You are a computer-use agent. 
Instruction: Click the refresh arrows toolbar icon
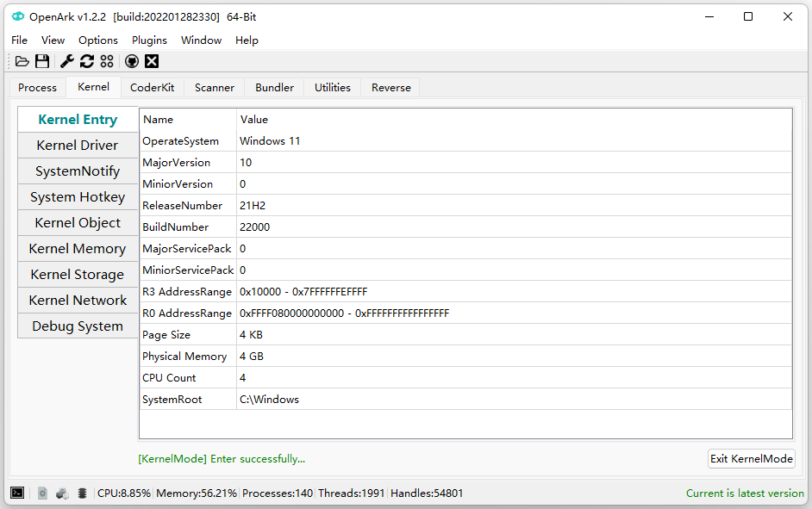click(x=87, y=61)
